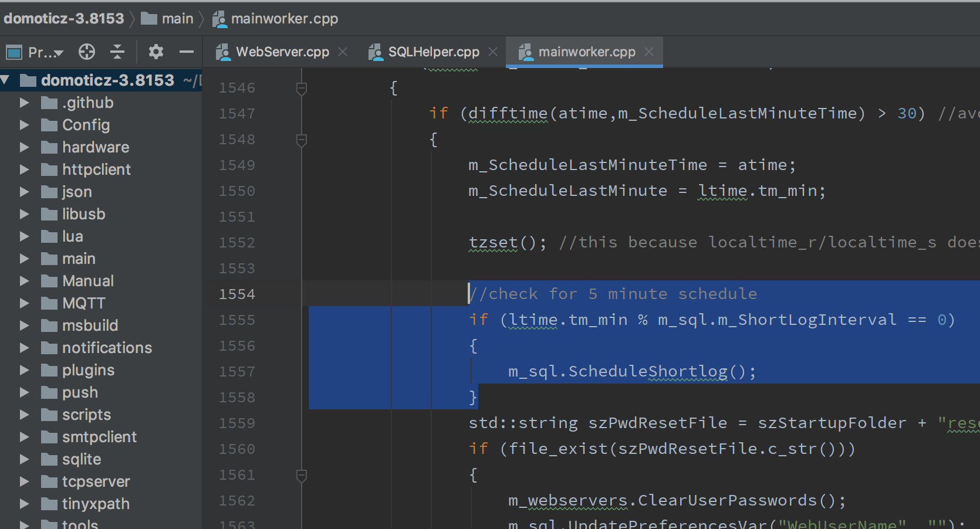Select the notifications folder
This screenshot has height=529, width=980.
107,348
